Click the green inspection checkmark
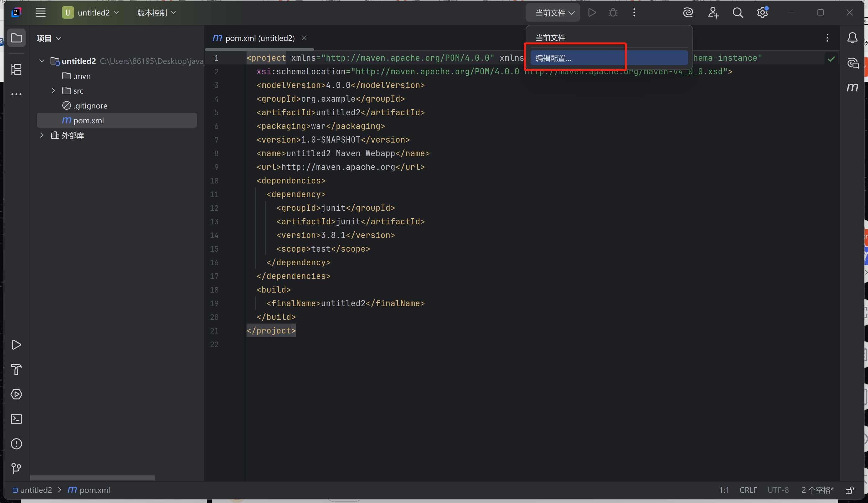 [831, 59]
